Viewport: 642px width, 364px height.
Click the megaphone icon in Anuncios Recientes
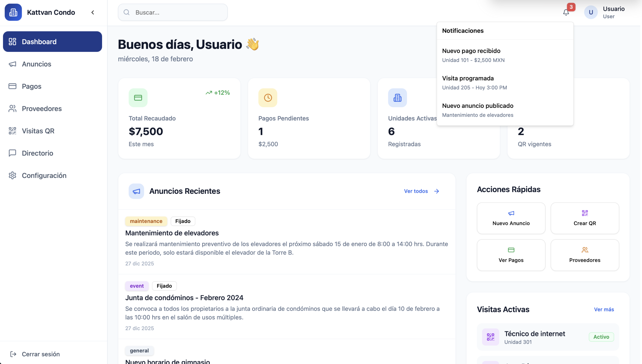click(136, 191)
